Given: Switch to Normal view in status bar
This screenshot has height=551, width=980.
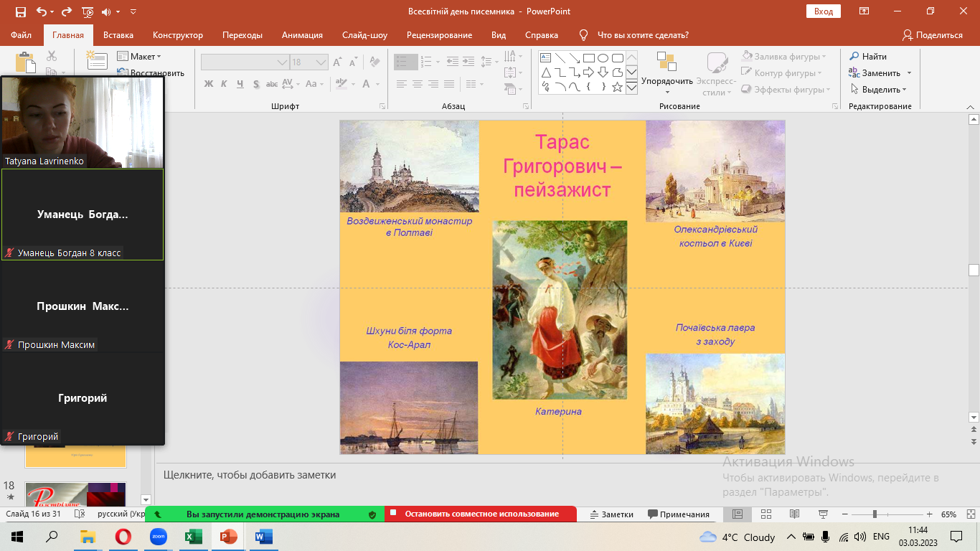Looking at the screenshot, I should click(738, 514).
